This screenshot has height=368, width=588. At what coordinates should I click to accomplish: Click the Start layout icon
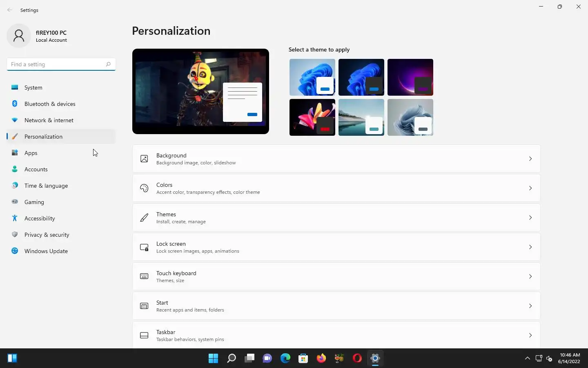[x=144, y=306]
